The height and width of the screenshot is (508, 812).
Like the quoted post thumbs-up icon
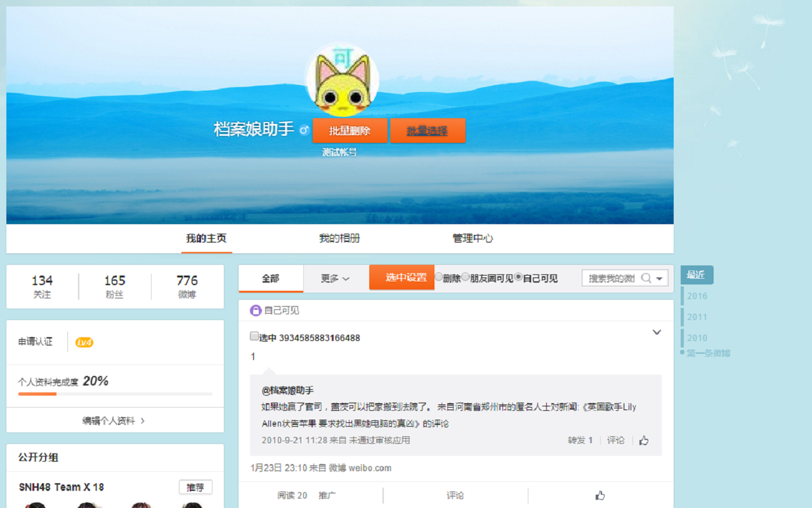644,440
